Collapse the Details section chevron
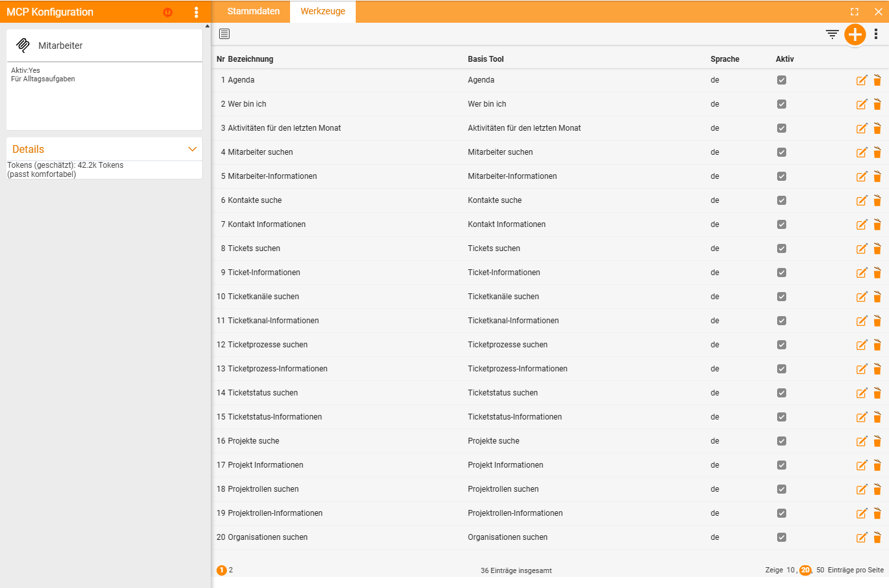This screenshot has width=889, height=588. (192, 149)
